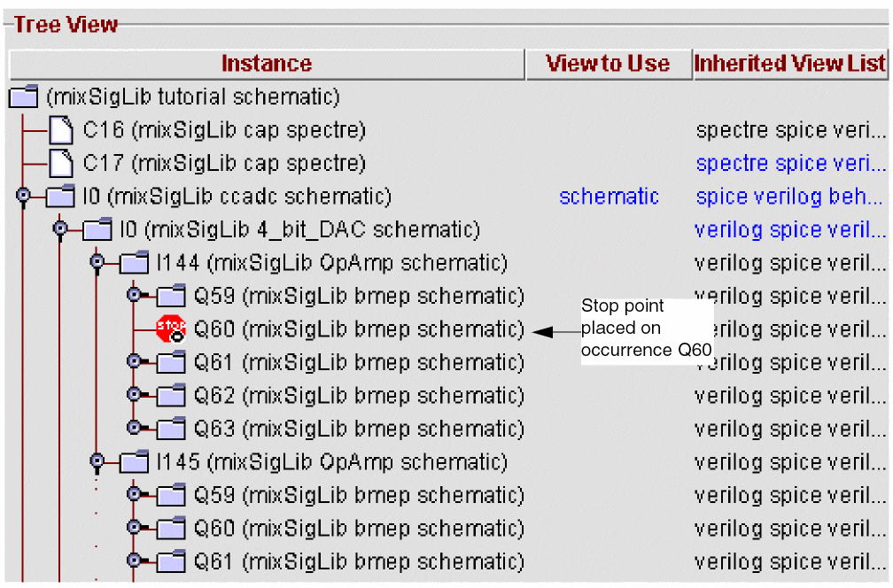Collapse the I0 ccadc schematic node

[x=24, y=197]
